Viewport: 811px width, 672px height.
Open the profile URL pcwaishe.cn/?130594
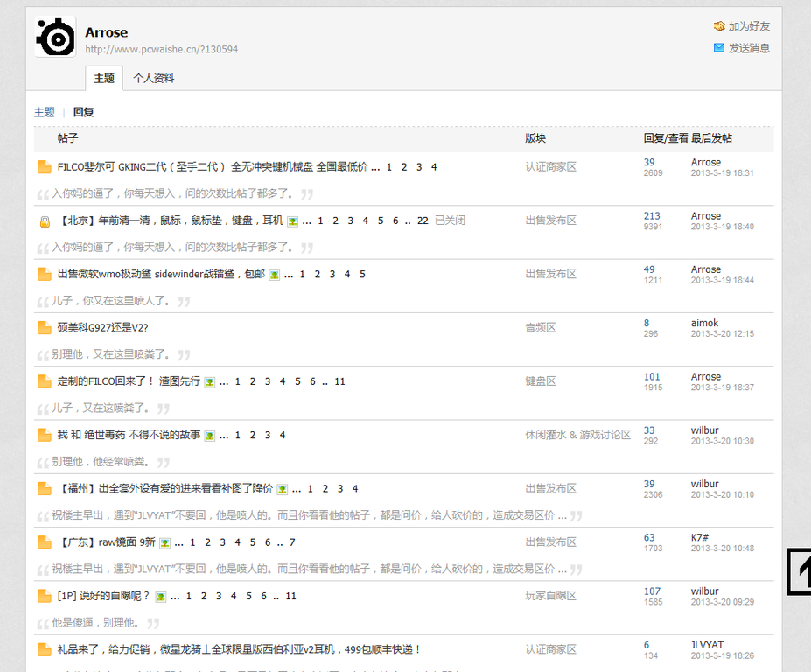click(161, 49)
